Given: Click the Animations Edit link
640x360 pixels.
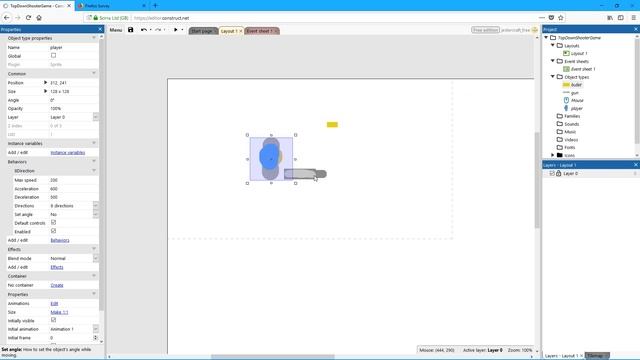Looking at the screenshot, I should click(54, 304).
